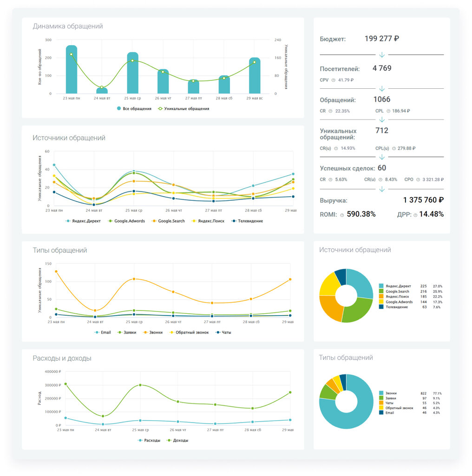The width and height of the screenshot is (472, 476).
Task: Click the 27.0% value in Источники обращений legend
Action: tap(438, 286)
